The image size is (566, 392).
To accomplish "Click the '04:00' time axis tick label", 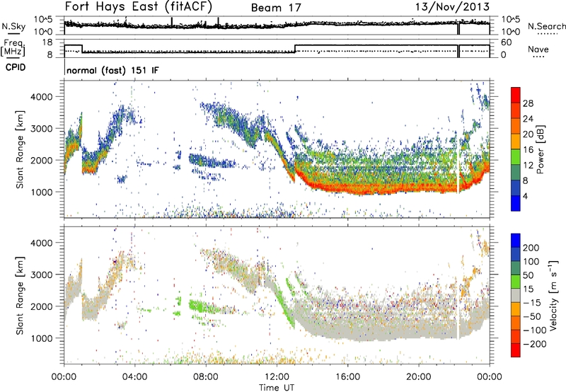I will coord(134,377).
